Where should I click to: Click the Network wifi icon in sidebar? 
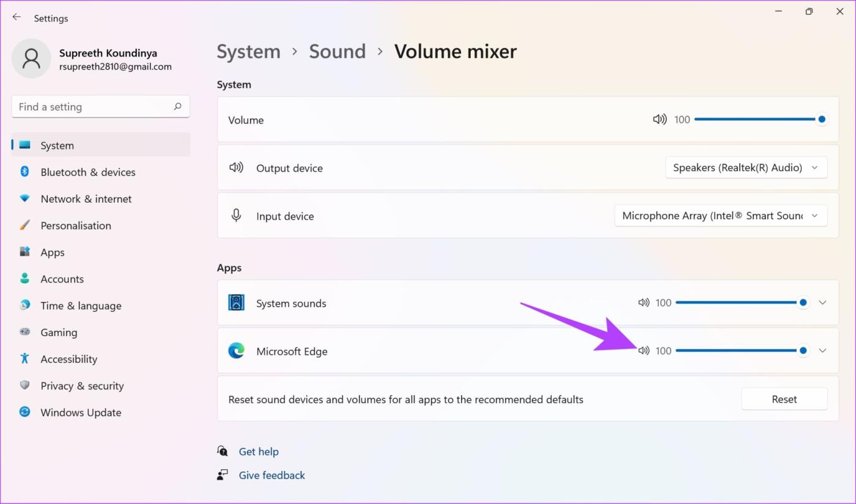[24, 199]
